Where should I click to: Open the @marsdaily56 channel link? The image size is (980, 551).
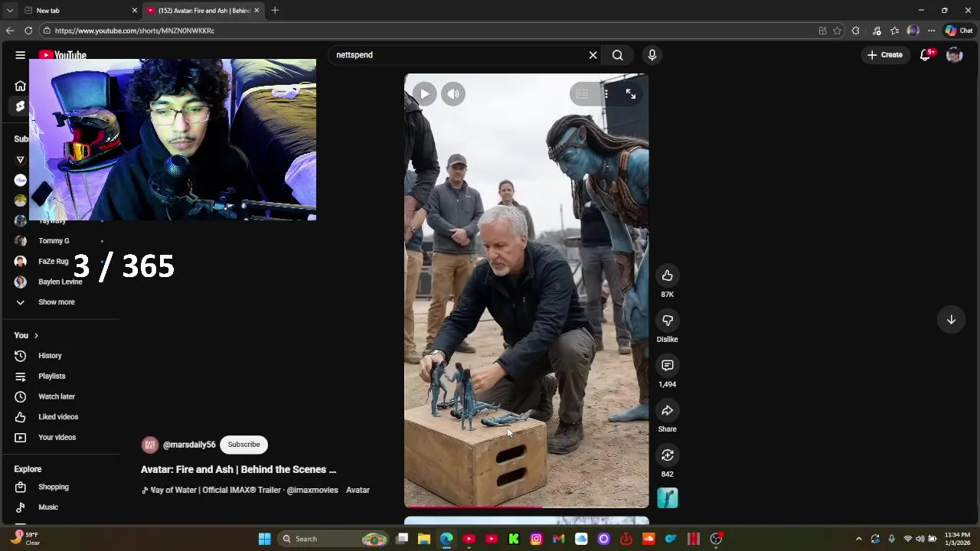(189, 445)
